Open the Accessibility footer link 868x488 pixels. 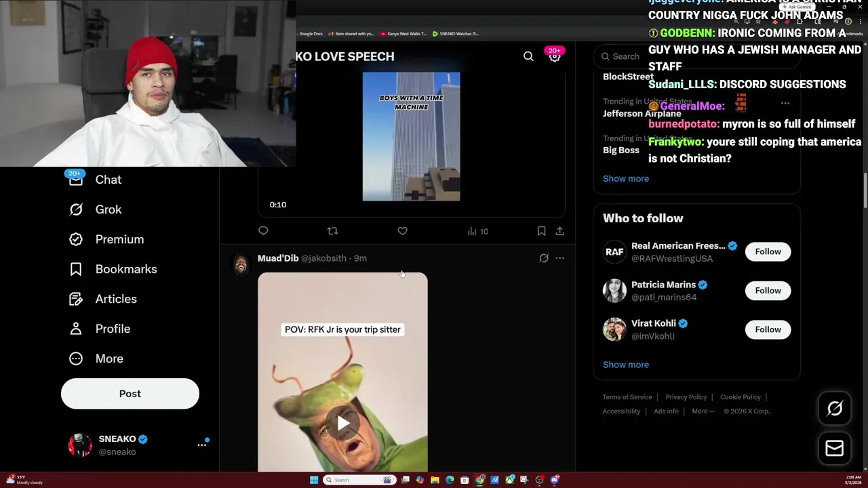pyautogui.click(x=621, y=411)
